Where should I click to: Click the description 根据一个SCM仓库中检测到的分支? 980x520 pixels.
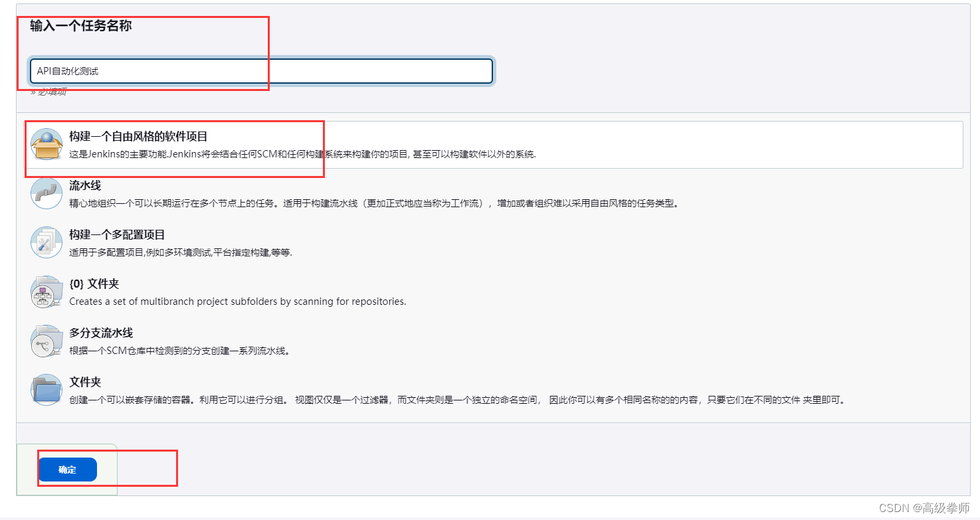[x=179, y=351]
